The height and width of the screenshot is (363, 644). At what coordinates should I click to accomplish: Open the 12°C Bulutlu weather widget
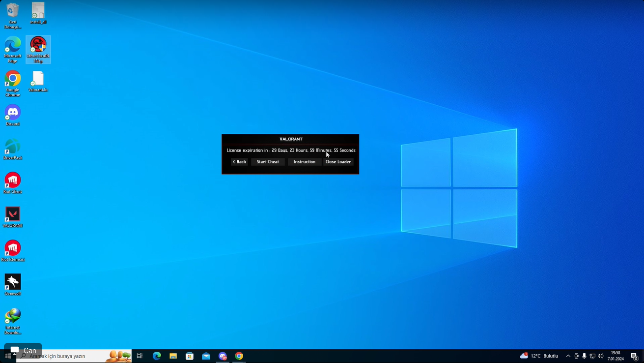tap(539, 356)
